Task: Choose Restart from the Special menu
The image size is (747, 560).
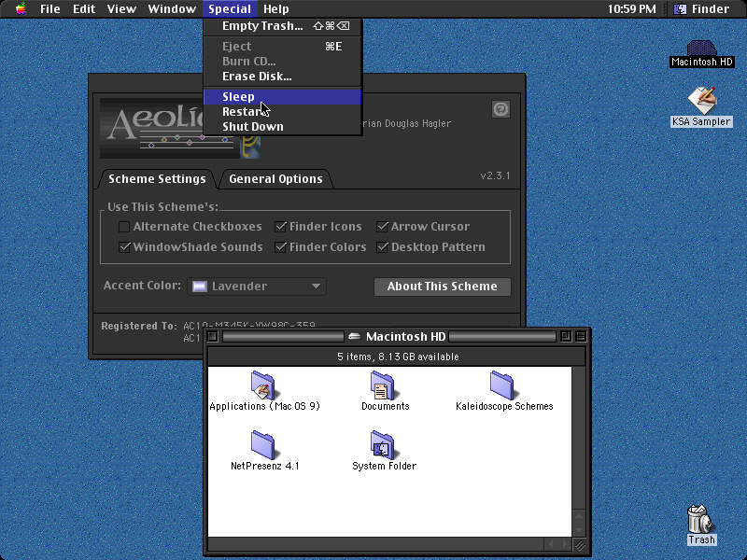Action: point(283,111)
